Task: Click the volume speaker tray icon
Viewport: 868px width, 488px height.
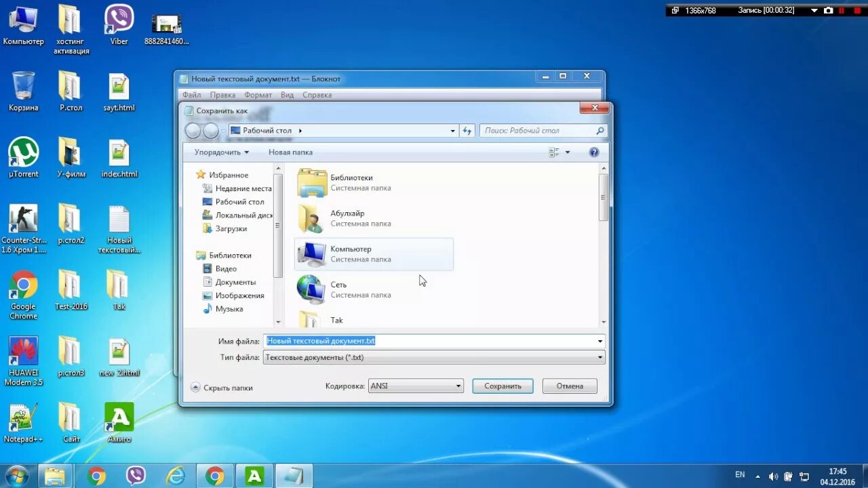Action: [773, 476]
